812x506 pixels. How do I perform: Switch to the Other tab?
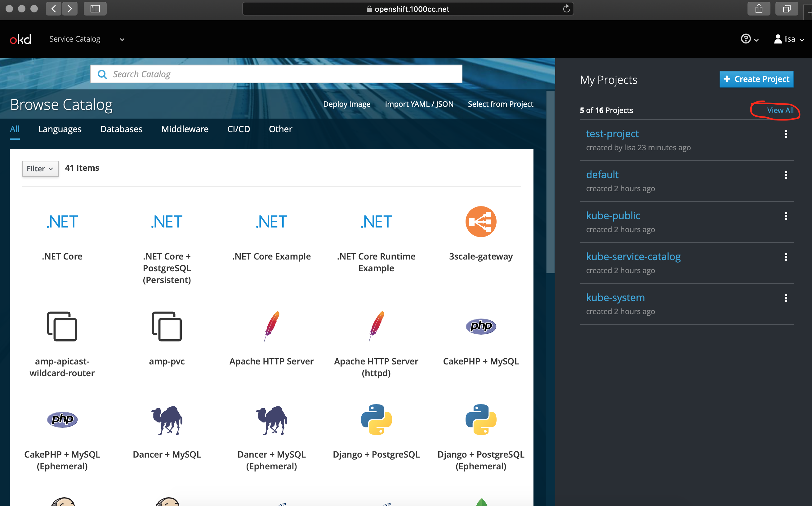280,129
